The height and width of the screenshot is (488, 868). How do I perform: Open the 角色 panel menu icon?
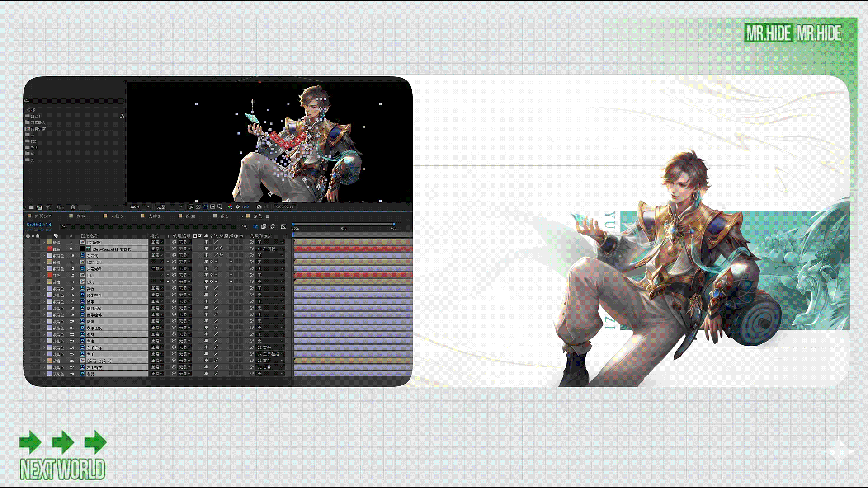pos(268,216)
